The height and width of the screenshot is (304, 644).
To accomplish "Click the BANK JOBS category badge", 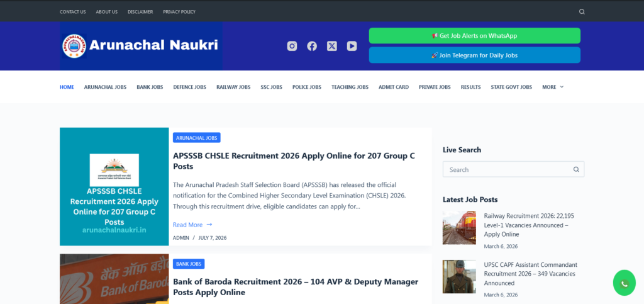I will point(189,264).
